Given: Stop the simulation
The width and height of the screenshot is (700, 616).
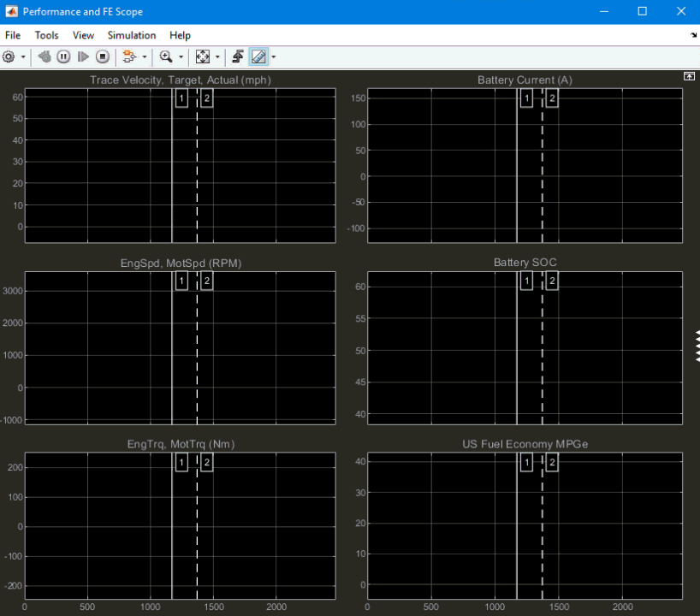Looking at the screenshot, I should click(103, 57).
